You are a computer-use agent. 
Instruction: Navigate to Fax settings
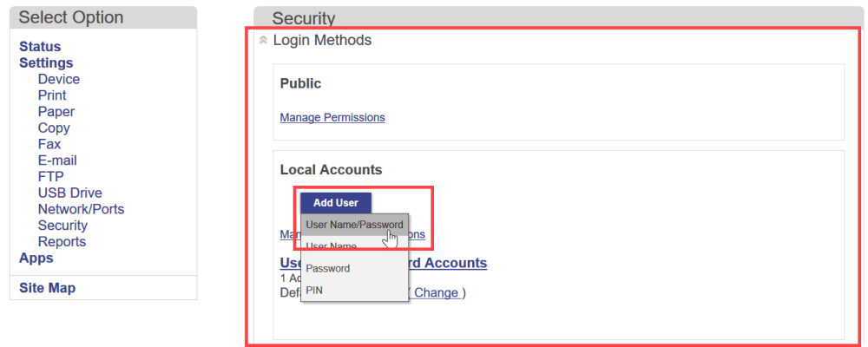(x=49, y=144)
